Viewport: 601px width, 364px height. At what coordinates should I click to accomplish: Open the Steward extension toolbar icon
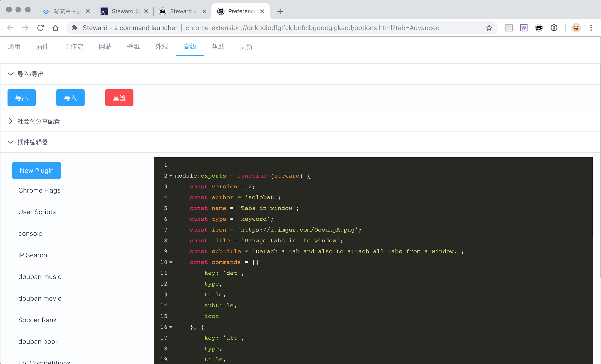[x=539, y=28]
